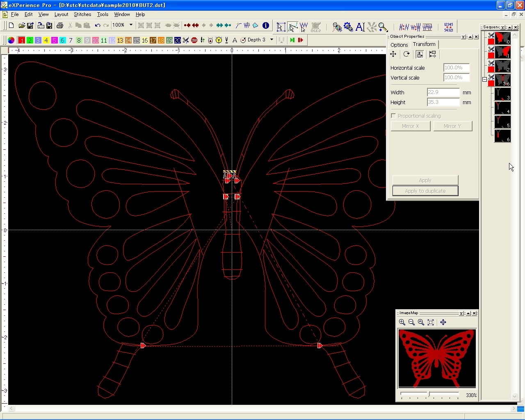
Task: Click the Mirror Y button
Action: click(x=452, y=126)
